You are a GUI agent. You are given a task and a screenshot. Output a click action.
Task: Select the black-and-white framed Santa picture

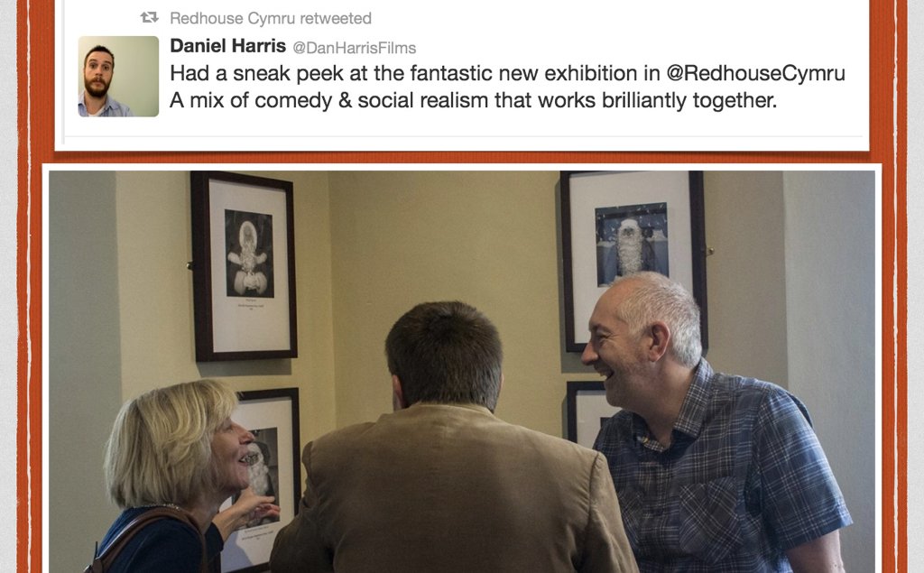244,265
